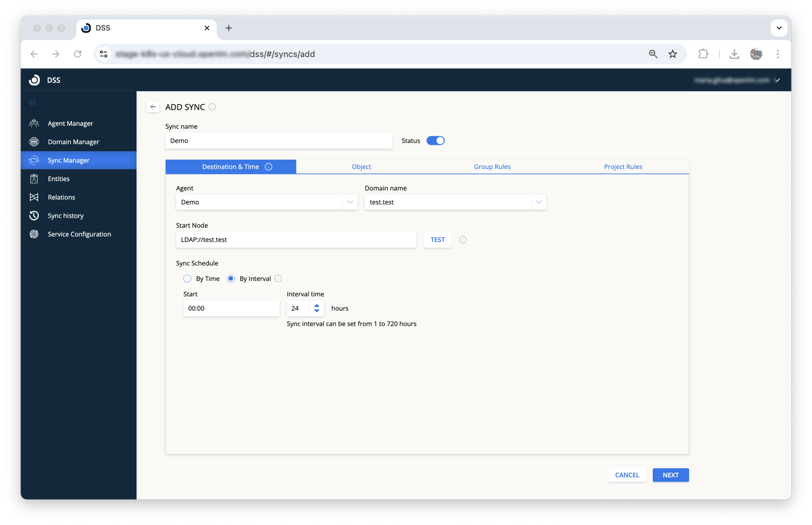This screenshot has width=812, height=525.
Task: Open the browser tab list chevron
Action: (x=779, y=28)
